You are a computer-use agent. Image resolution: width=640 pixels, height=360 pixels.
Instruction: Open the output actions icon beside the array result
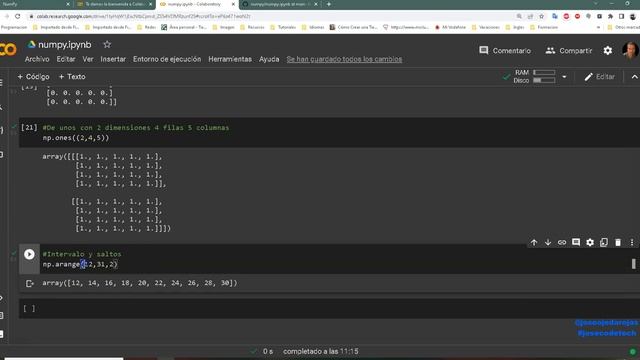29,283
